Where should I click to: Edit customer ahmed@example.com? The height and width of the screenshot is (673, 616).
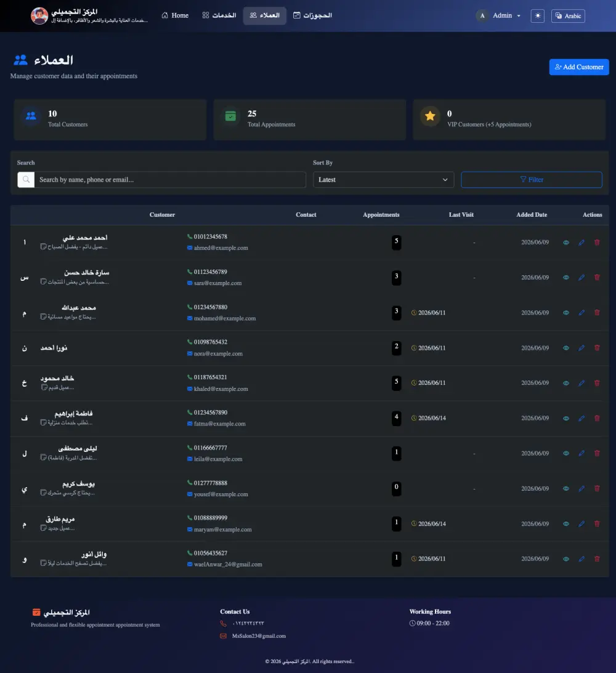point(582,243)
